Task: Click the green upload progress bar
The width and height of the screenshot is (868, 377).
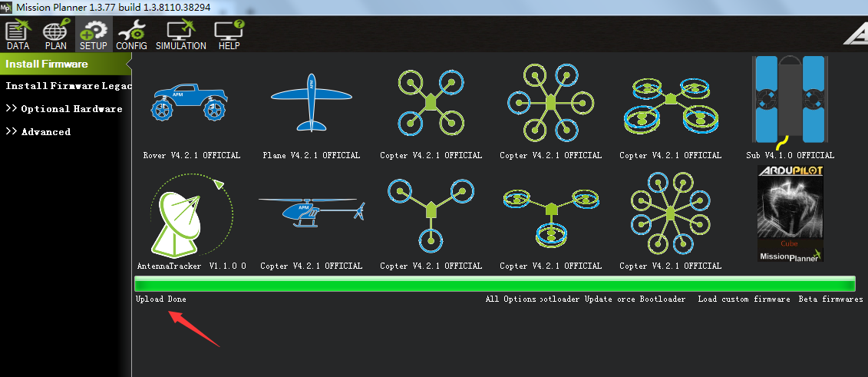Action: pos(494,284)
